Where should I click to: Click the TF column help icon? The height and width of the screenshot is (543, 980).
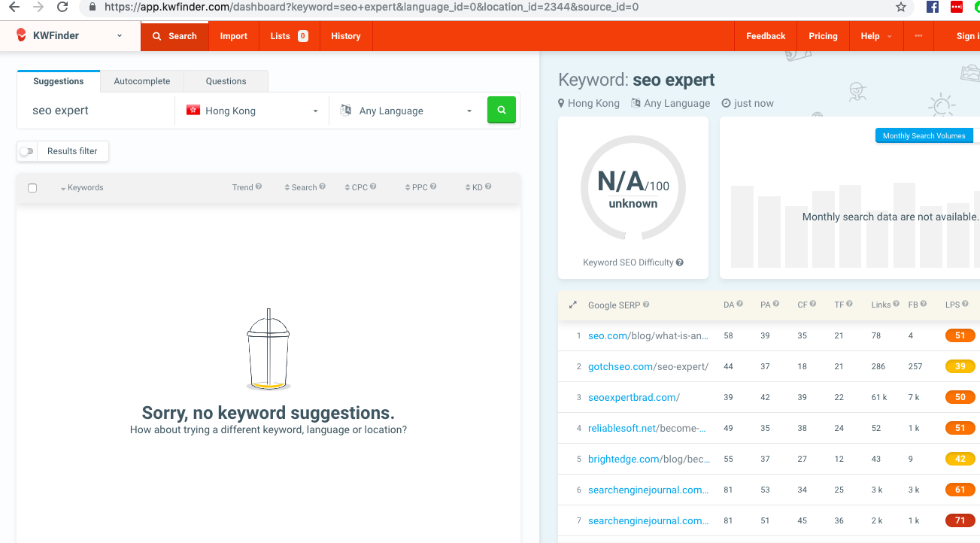click(x=849, y=304)
